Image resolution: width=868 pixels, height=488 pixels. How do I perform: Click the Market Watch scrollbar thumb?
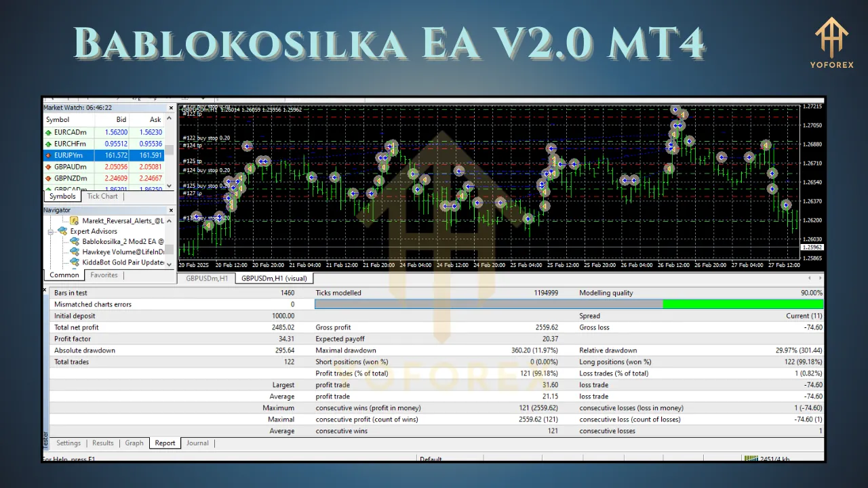[170, 150]
